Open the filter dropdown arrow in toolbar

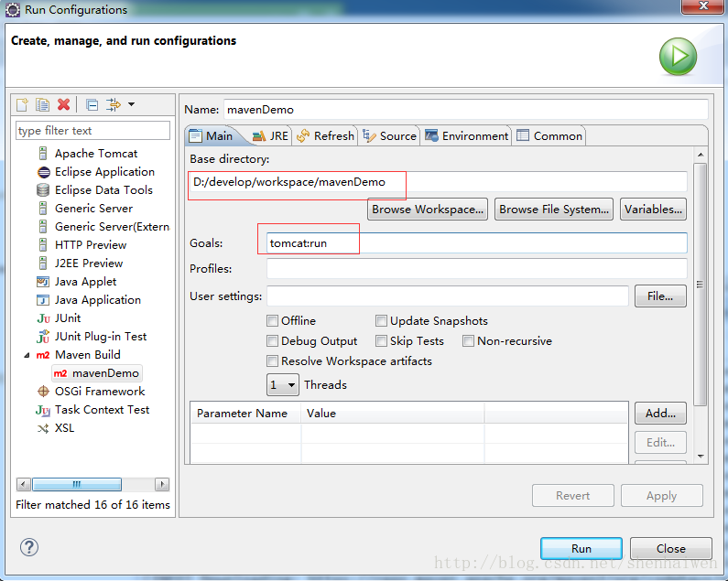pyautogui.click(x=131, y=104)
